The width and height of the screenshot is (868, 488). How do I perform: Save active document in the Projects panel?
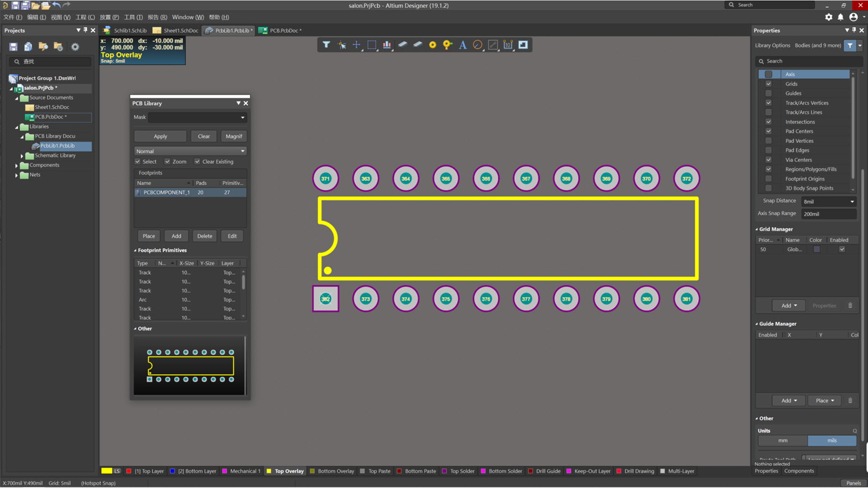(13, 47)
